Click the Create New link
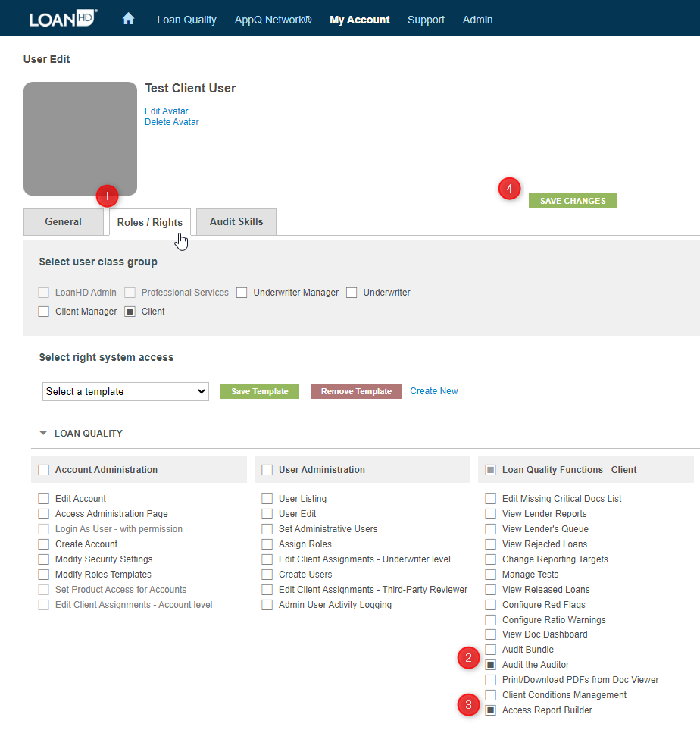This screenshot has height=755, width=700. click(433, 391)
